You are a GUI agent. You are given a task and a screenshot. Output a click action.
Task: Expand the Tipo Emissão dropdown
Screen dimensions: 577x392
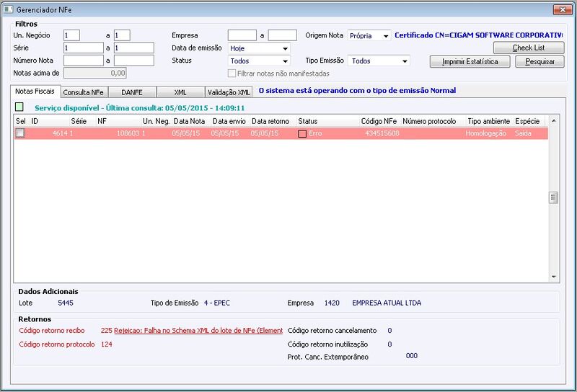[405, 61]
